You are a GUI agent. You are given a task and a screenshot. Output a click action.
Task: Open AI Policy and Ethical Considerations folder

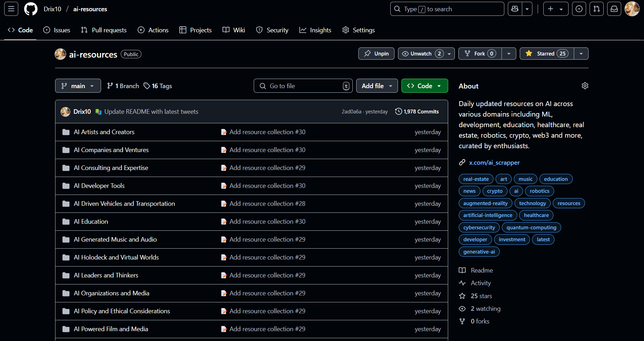point(122,311)
